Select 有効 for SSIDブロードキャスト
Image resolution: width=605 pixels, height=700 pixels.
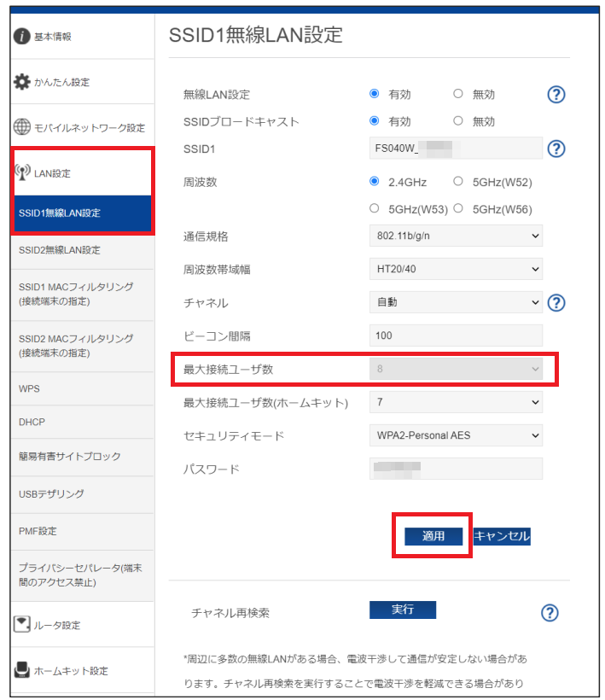[x=375, y=121]
